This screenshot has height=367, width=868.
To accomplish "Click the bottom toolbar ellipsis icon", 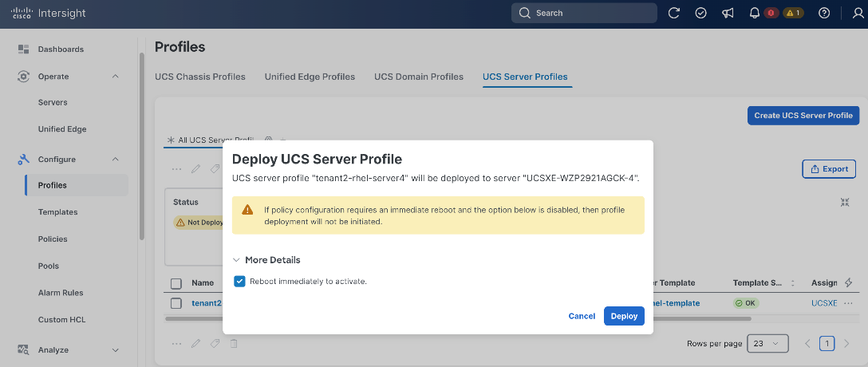I will tap(176, 344).
